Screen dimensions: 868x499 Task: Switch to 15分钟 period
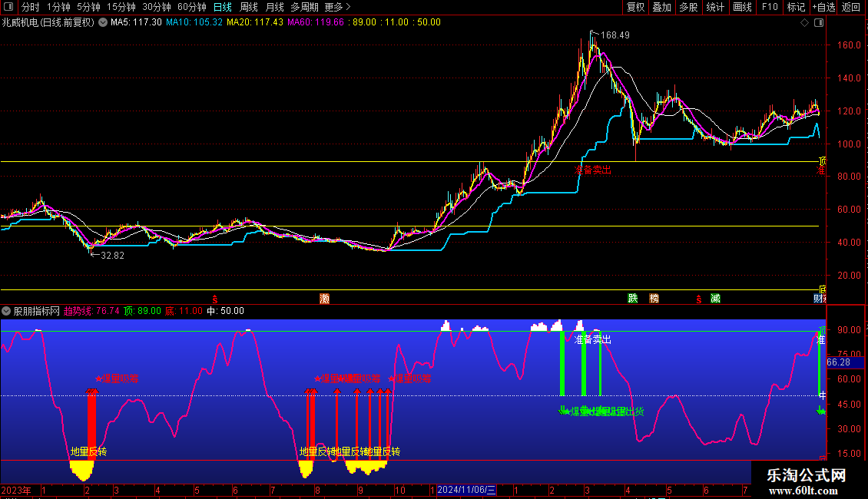pos(121,7)
